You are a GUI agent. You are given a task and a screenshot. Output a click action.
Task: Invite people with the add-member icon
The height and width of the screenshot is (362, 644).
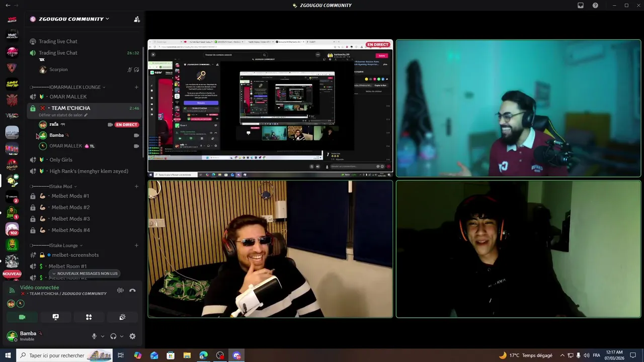coord(137,19)
